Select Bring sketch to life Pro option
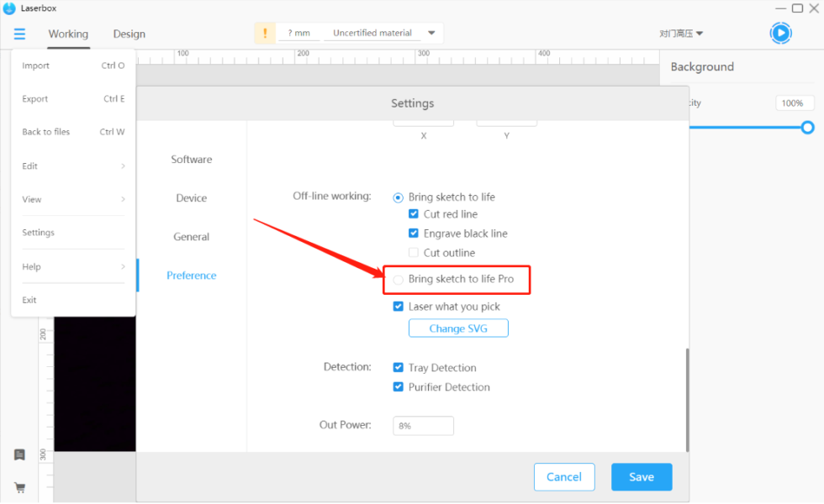Image resolution: width=824 pixels, height=504 pixels. pyautogui.click(x=399, y=280)
